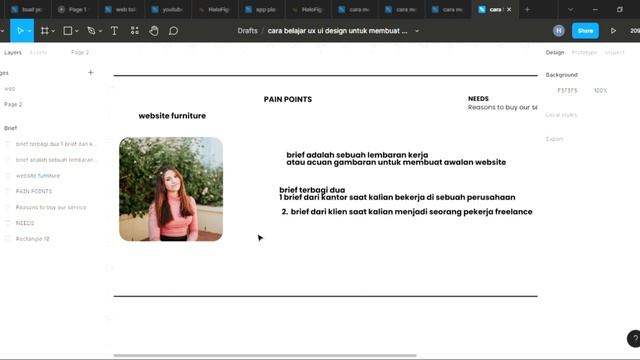Open the file name dropdown chevron
The image size is (640, 360).
pyautogui.click(x=417, y=31)
